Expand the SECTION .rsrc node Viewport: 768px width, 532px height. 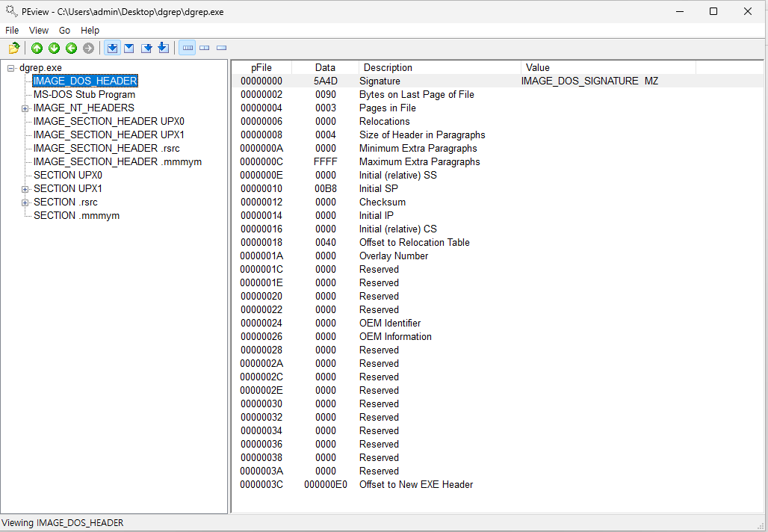click(25, 202)
